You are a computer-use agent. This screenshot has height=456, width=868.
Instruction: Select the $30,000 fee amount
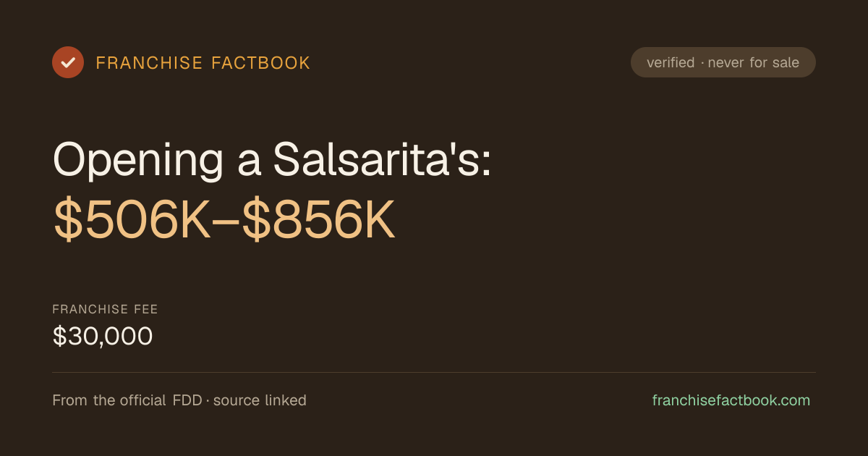pyautogui.click(x=103, y=337)
